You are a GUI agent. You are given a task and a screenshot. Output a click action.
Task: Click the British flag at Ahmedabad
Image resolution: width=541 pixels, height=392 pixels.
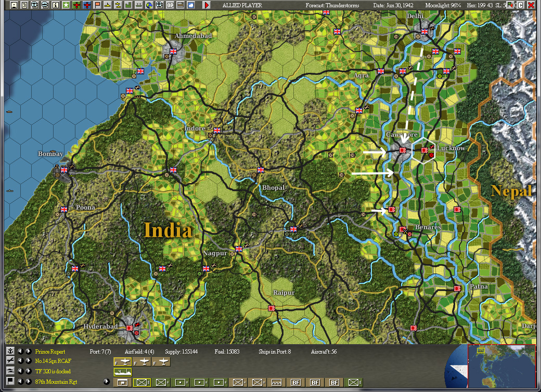(x=173, y=51)
